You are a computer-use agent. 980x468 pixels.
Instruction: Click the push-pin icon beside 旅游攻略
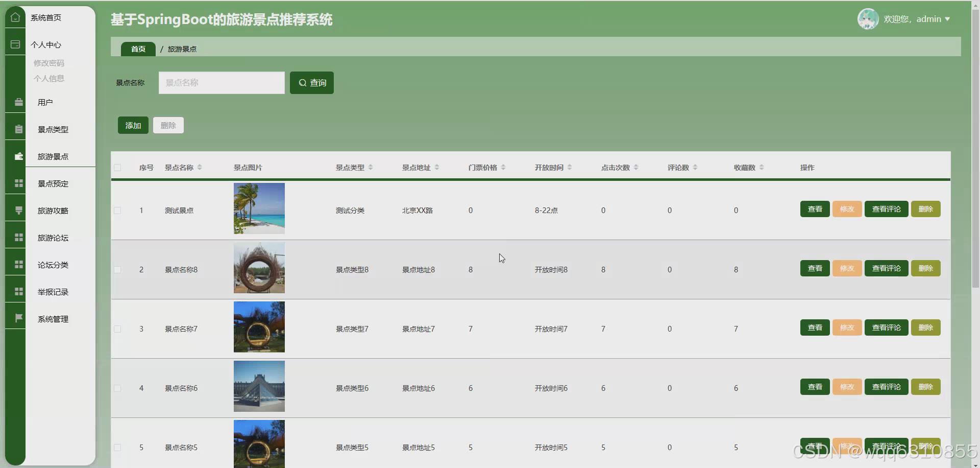[x=18, y=210]
